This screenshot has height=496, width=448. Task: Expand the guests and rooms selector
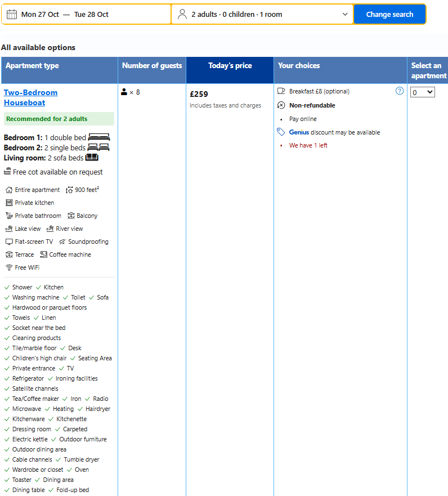(x=262, y=15)
